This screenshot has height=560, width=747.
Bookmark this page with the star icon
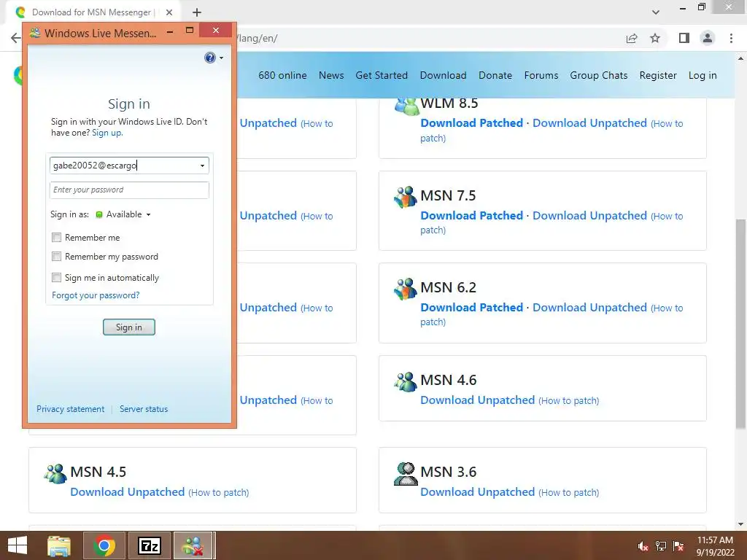(655, 38)
